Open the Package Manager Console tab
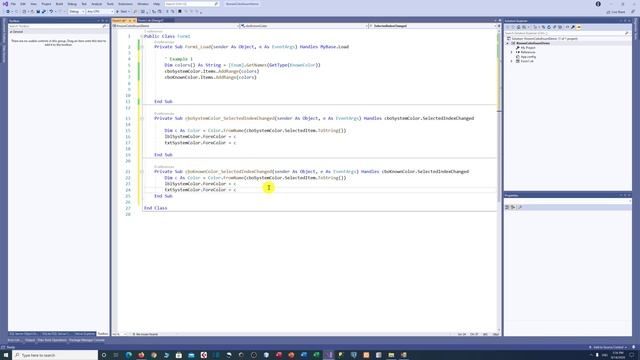 tap(87, 340)
